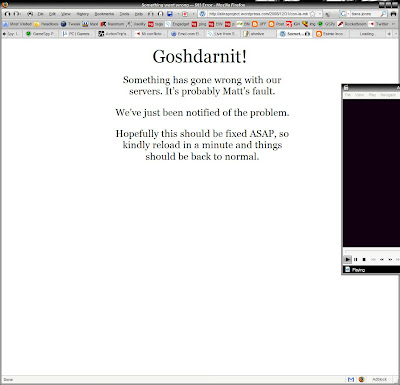Open the File menu in the media player
Image resolution: width=400 pixels, height=385 pixels.
click(348, 95)
